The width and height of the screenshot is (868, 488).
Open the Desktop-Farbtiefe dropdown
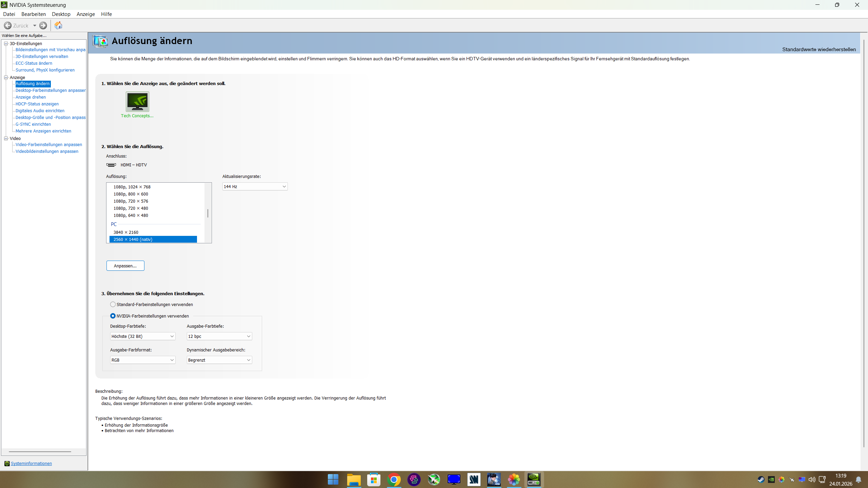click(x=143, y=336)
